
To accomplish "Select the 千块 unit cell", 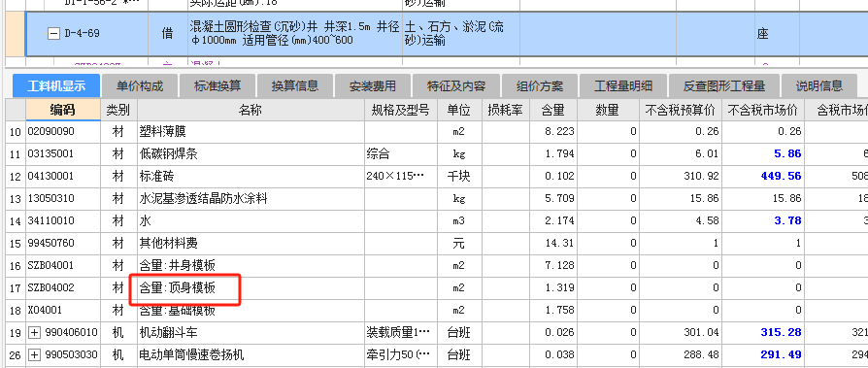I will [459, 177].
